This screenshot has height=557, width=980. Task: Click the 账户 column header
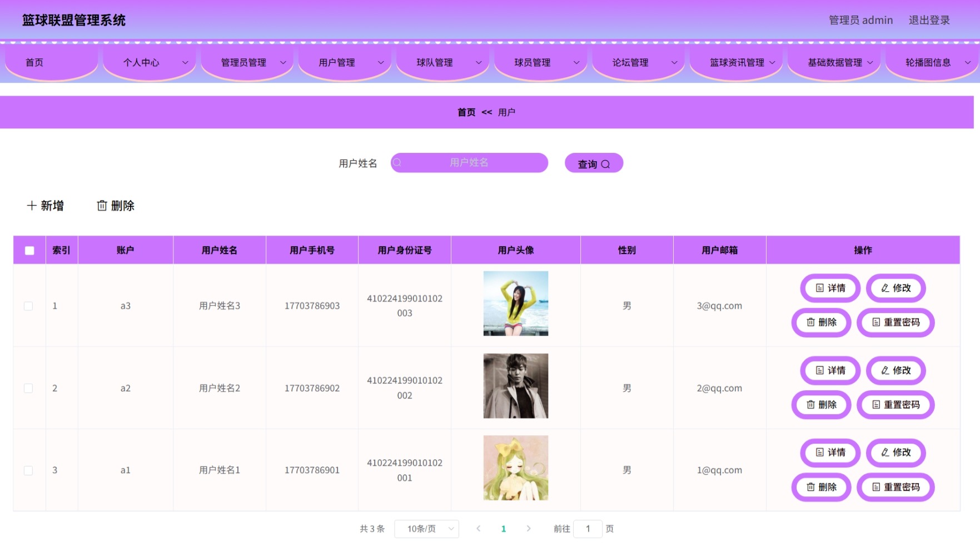coord(126,250)
